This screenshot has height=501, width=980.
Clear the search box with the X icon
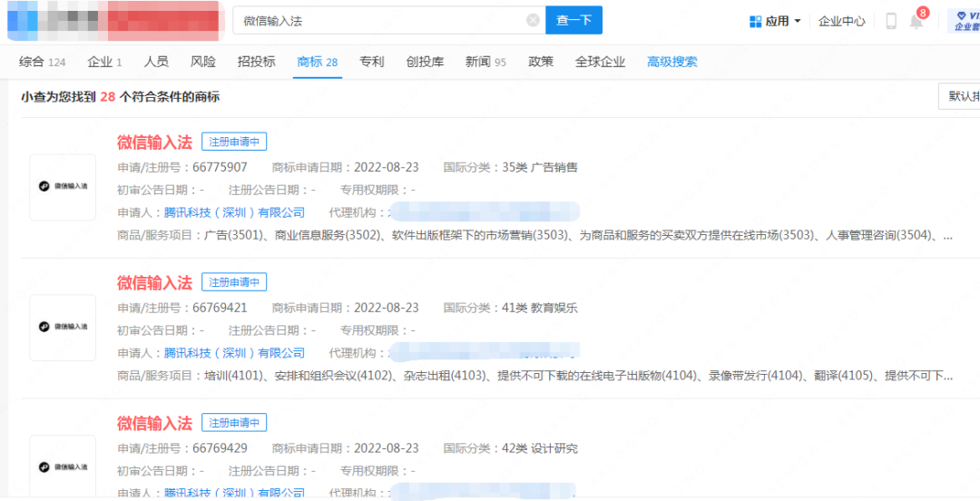533,21
